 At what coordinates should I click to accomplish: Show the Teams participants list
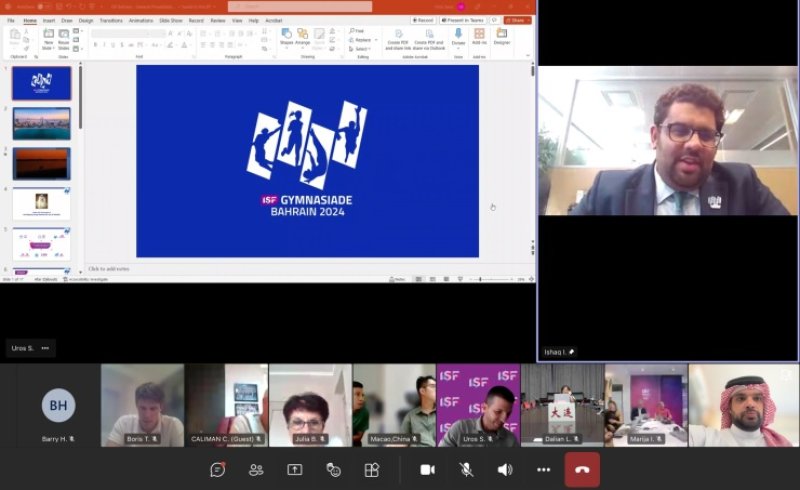point(256,470)
